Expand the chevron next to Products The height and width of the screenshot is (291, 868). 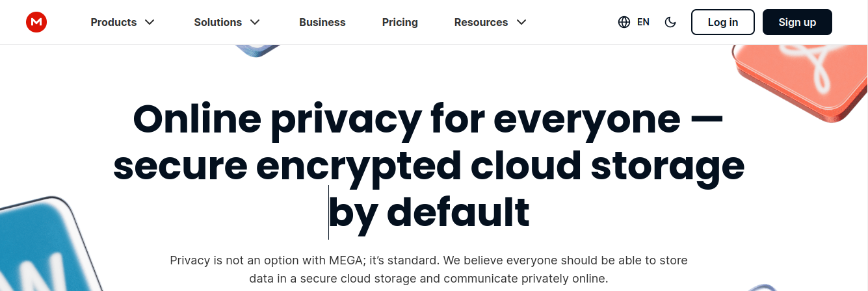point(150,22)
